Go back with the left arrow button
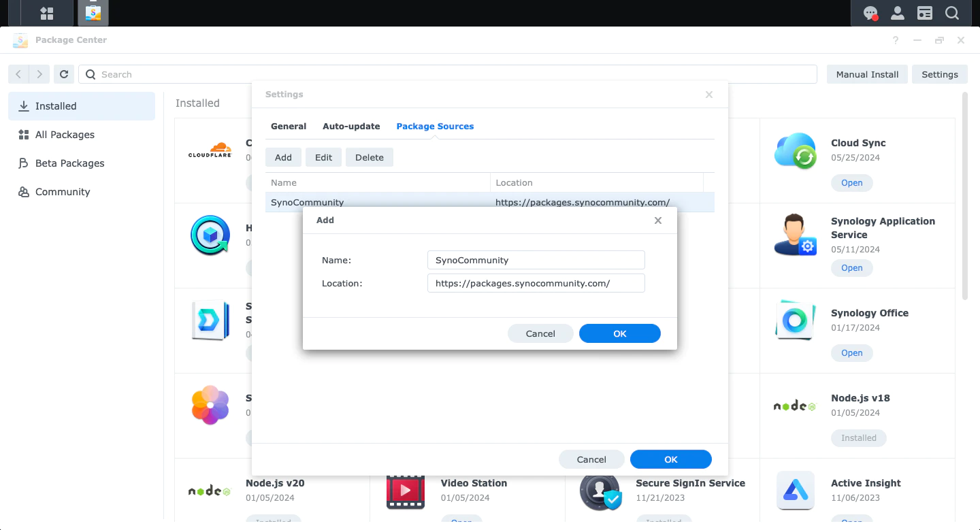Image resolution: width=980 pixels, height=530 pixels. pos(18,74)
